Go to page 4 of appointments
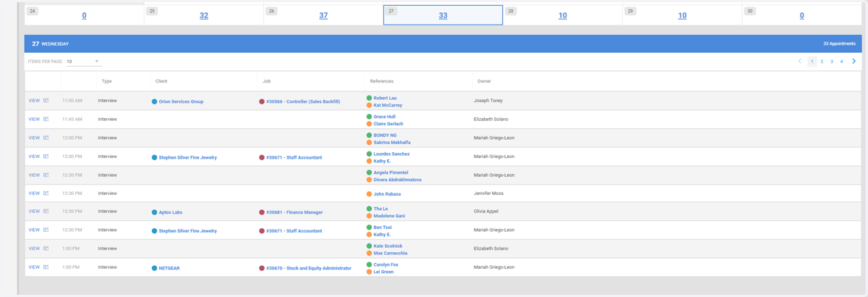This screenshot has width=868, height=297. tap(841, 62)
